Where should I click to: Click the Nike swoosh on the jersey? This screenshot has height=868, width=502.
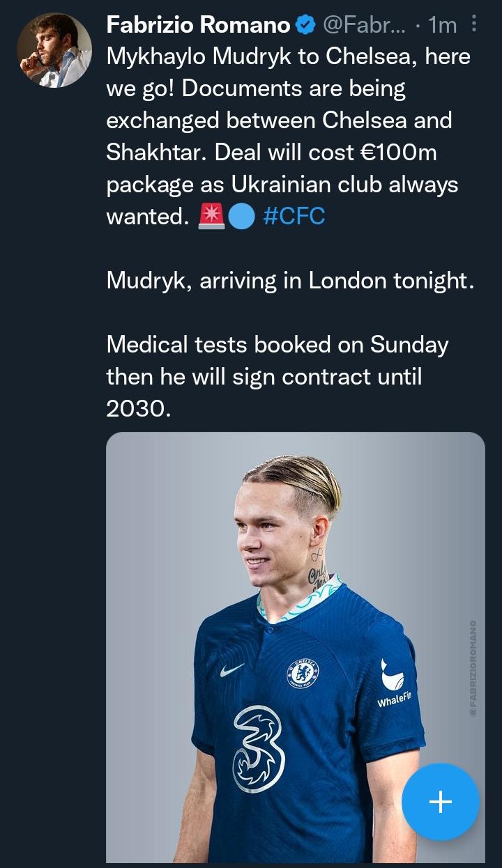pyautogui.click(x=231, y=669)
